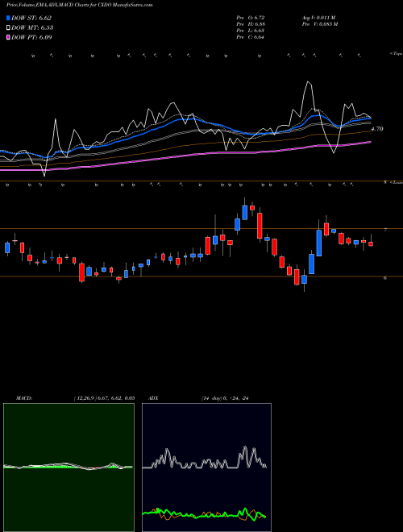Viewport: 403px width, 532px height.
Task: Select the 'DOW MT: 6.53' label
Action: point(32,27)
